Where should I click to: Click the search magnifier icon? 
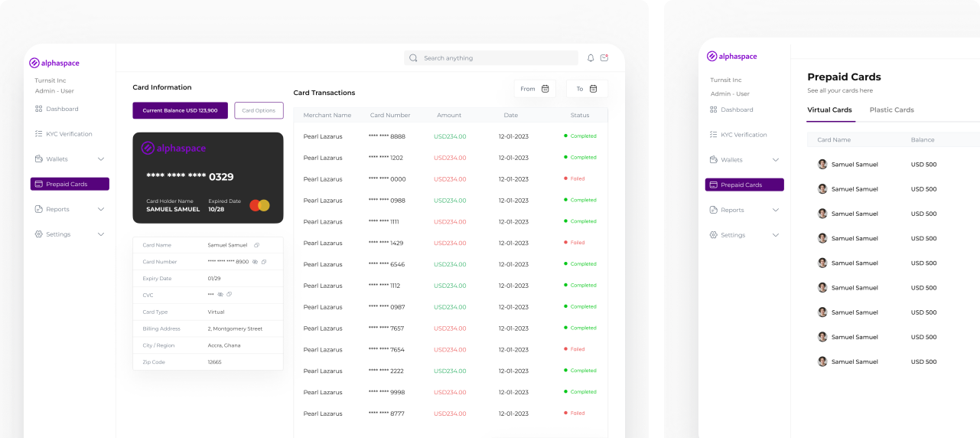pos(413,58)
